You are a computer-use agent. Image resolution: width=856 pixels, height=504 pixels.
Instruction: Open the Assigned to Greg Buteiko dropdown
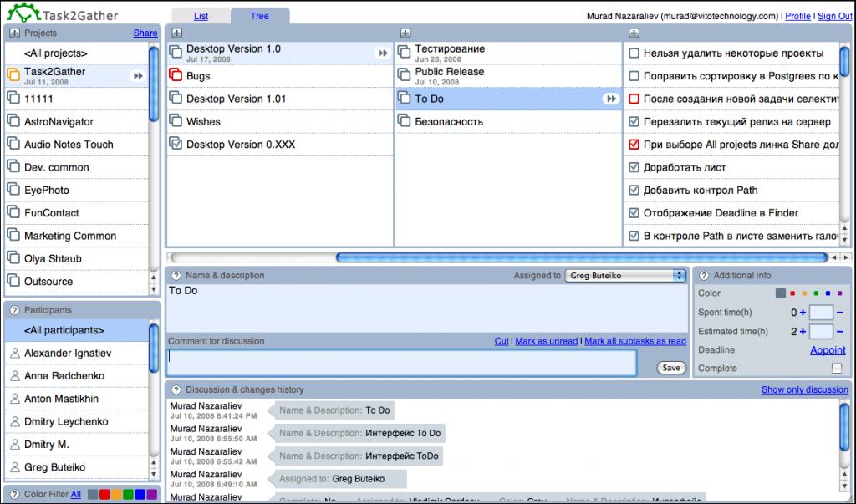point(625,276)
